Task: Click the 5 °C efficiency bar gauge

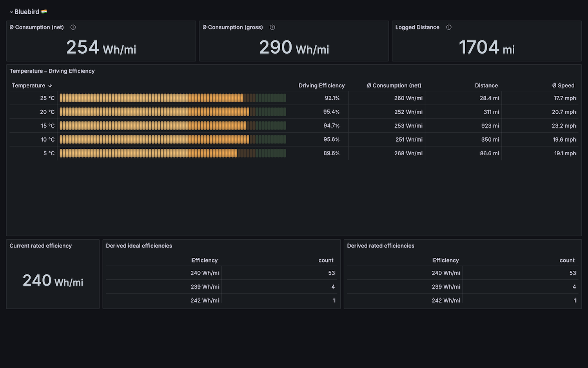Action: [x=172, y=153]
